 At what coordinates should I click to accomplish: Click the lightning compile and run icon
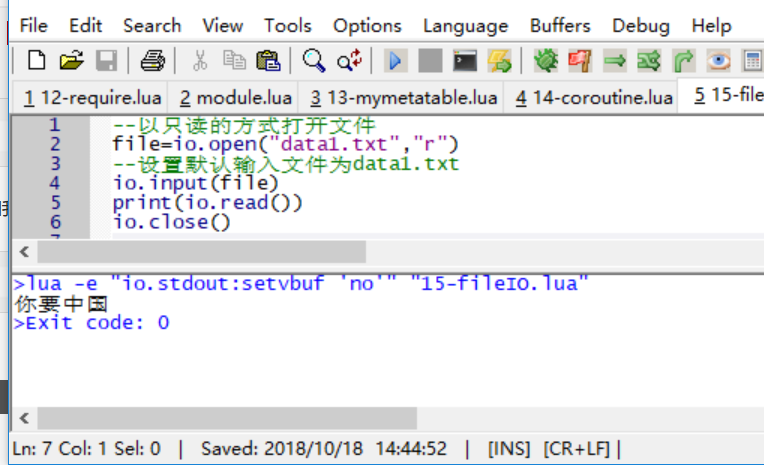click(500, 61)
